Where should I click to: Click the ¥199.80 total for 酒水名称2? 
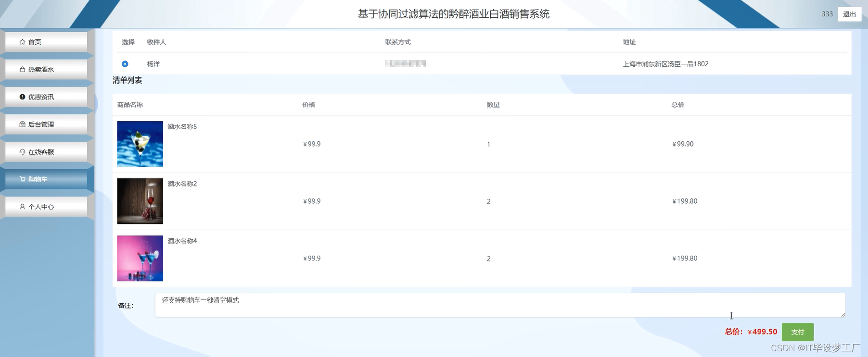pyautogui.click(x=685, y=201)
